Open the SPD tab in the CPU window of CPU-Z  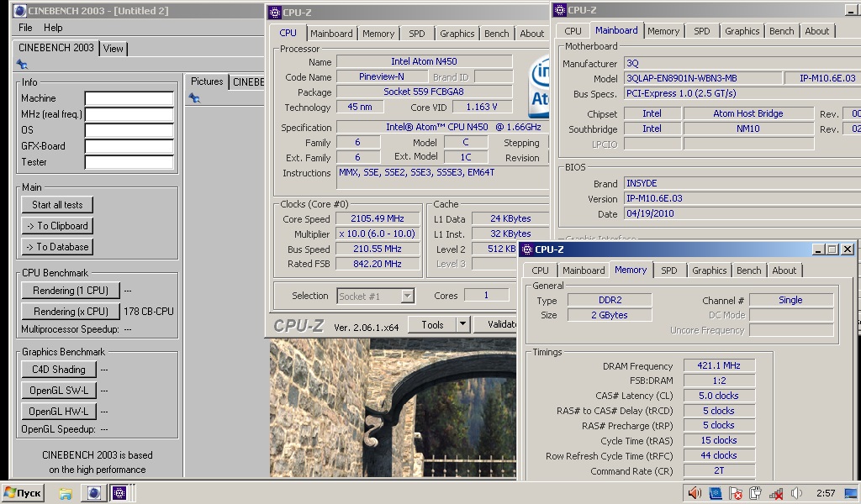tap(417, 34)
